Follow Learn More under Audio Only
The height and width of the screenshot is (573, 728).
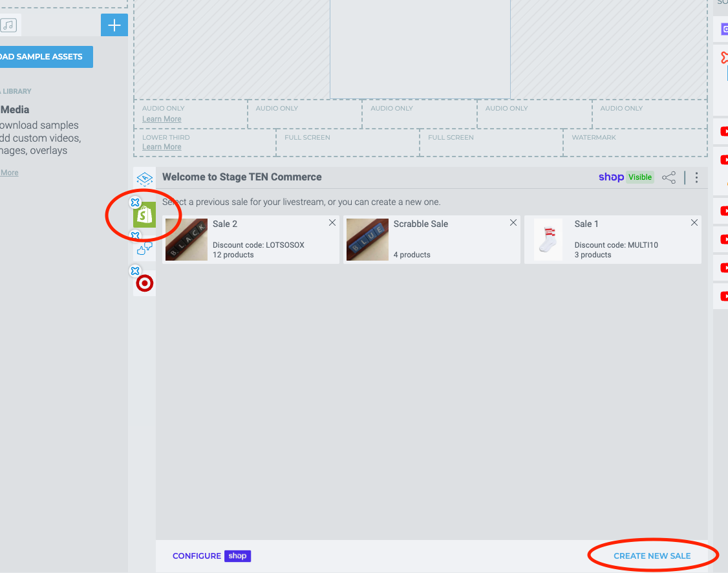coord(162,119)
